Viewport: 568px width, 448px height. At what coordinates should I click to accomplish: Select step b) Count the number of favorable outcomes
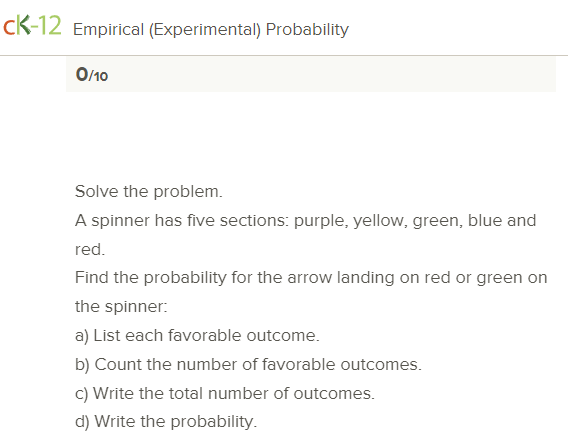(248, 365)
